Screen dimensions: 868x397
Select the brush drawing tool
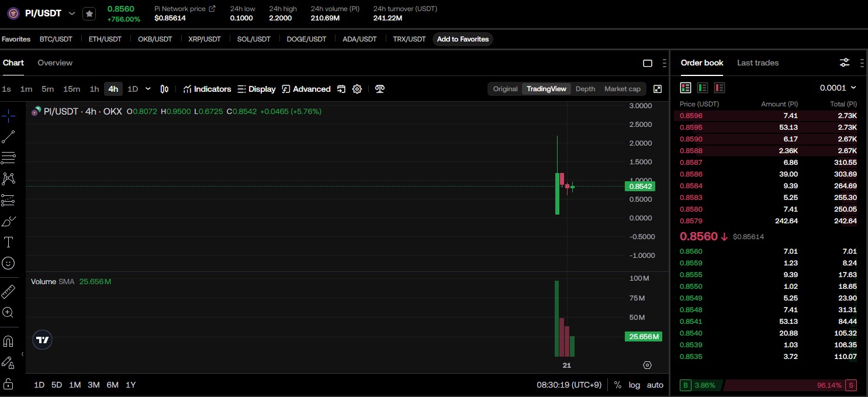click(8, 221)
